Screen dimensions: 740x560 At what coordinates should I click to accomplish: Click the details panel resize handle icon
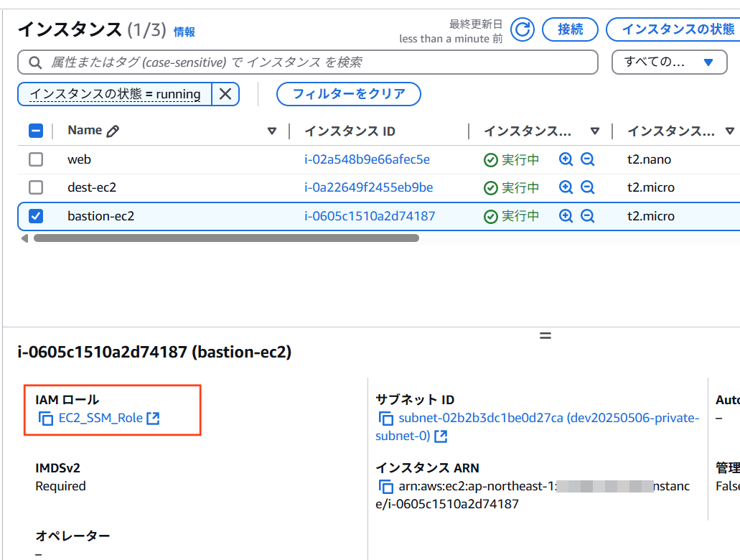coord(545,336)
